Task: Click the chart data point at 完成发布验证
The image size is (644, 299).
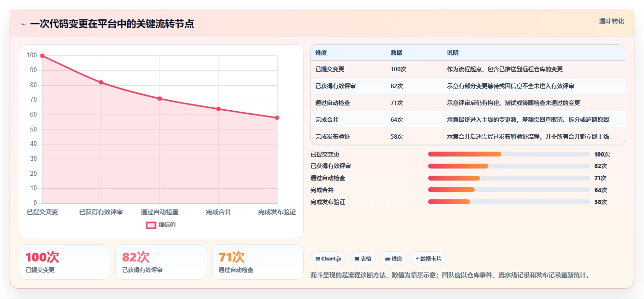Action: point(277,118)
